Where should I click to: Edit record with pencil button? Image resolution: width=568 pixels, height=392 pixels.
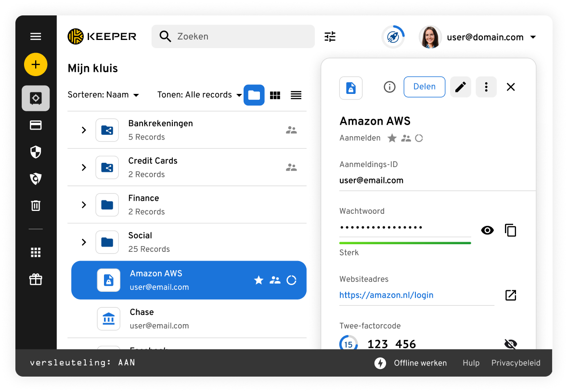coord(460,87)
